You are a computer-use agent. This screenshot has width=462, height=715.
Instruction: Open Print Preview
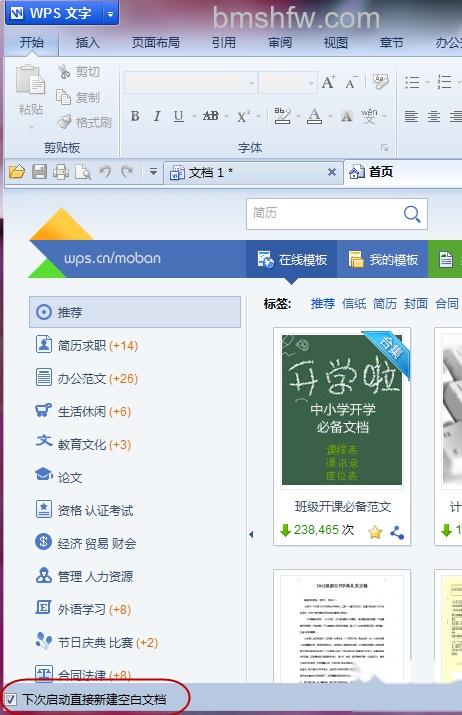83,172
